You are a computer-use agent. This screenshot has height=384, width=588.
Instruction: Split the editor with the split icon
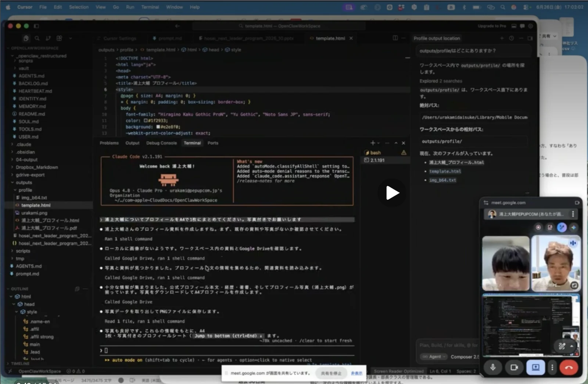(395, 38)
